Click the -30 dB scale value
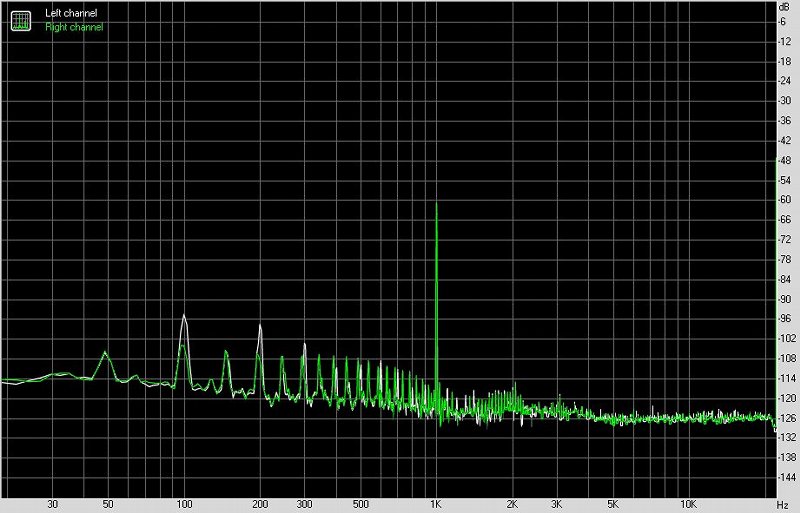Image resolution: width=800 pixels, height=513 pixels. pyautogui.click(x=784, y=101)
